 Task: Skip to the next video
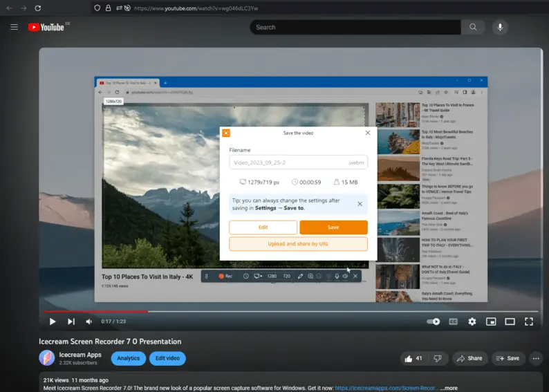[71, 321]
